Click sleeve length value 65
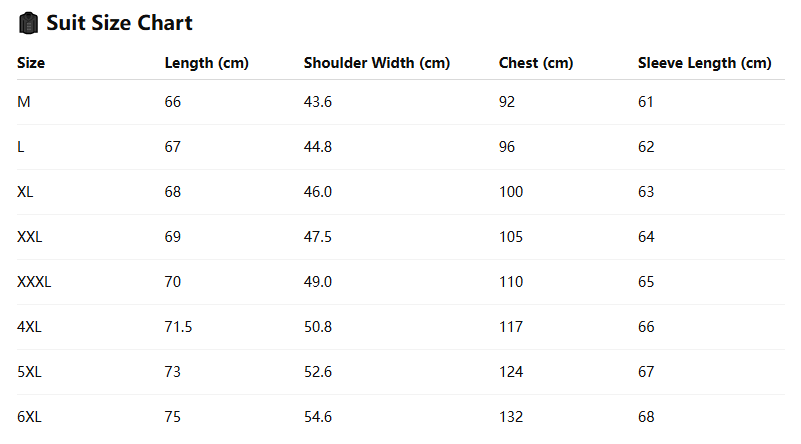801x444 pixels. pyautogui.click(x=646, y=282)
